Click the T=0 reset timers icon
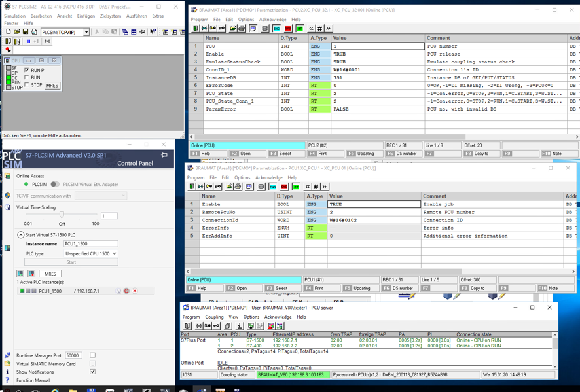 click(x=47, y=41)
